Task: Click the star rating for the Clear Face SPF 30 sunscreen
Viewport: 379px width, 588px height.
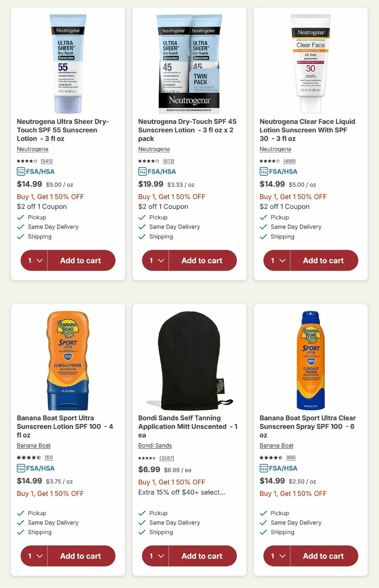Action: (x=270, y=161)
